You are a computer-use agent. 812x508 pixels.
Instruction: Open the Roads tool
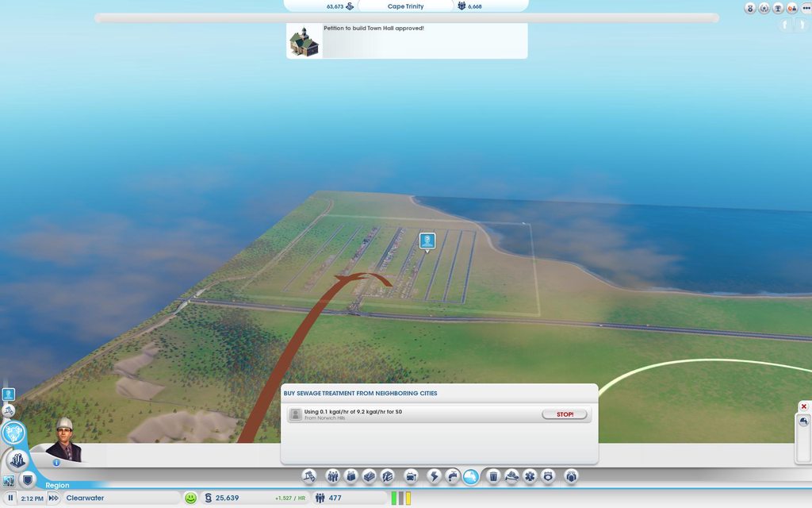309,476
